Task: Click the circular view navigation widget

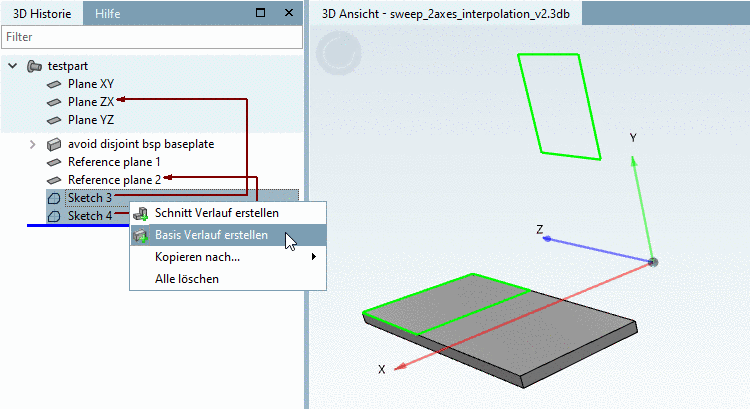Action: (339, 53)
